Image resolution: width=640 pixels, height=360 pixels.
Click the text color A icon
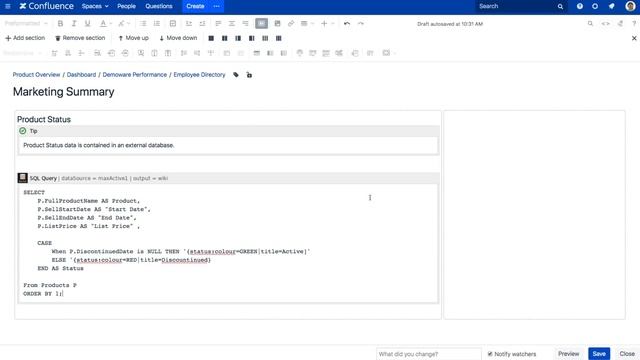[x=103, y=24]
